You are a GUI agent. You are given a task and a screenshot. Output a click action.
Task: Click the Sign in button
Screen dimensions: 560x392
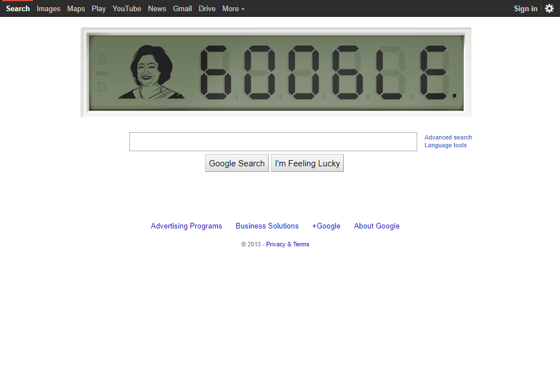tap(525, 8)
